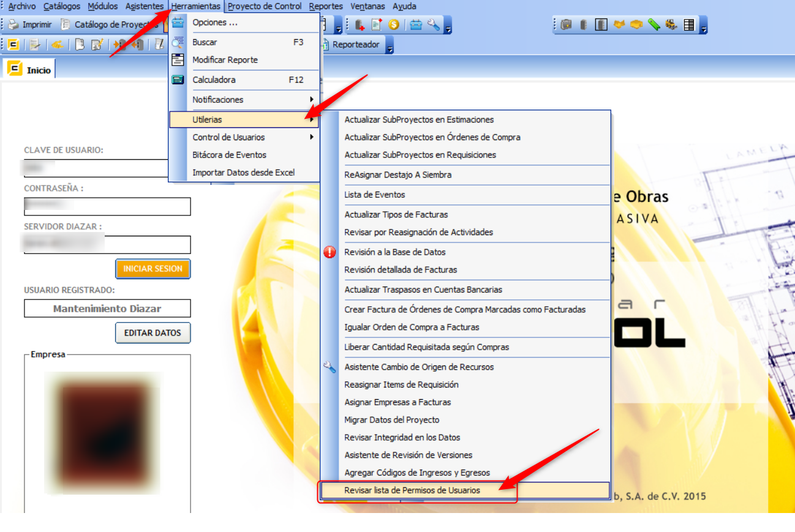The width and height of the screenshot is (795, 532).
Task: Click the Imprimir printer toolbar button
Action: click(30, 25)
